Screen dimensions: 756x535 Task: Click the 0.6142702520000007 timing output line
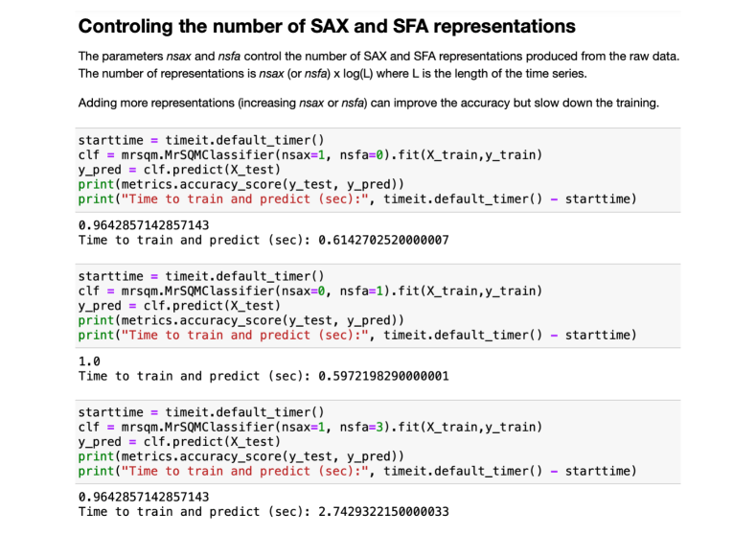click(263, 240)
